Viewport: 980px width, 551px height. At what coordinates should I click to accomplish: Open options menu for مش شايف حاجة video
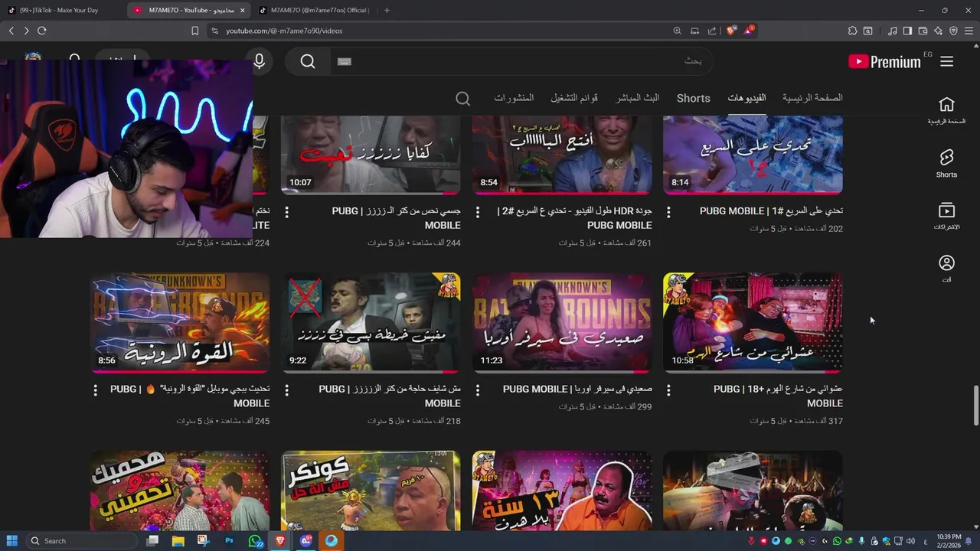[286, 390]
